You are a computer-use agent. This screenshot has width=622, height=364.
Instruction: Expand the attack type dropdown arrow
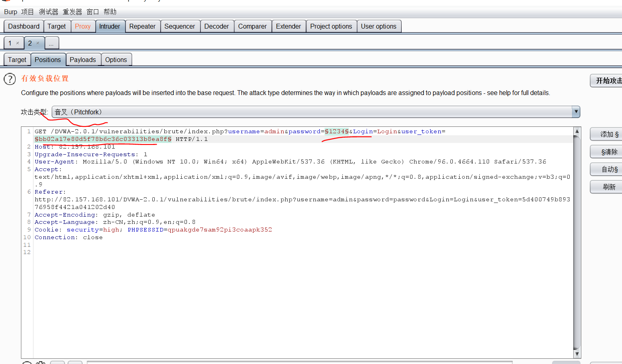(576, 112)
